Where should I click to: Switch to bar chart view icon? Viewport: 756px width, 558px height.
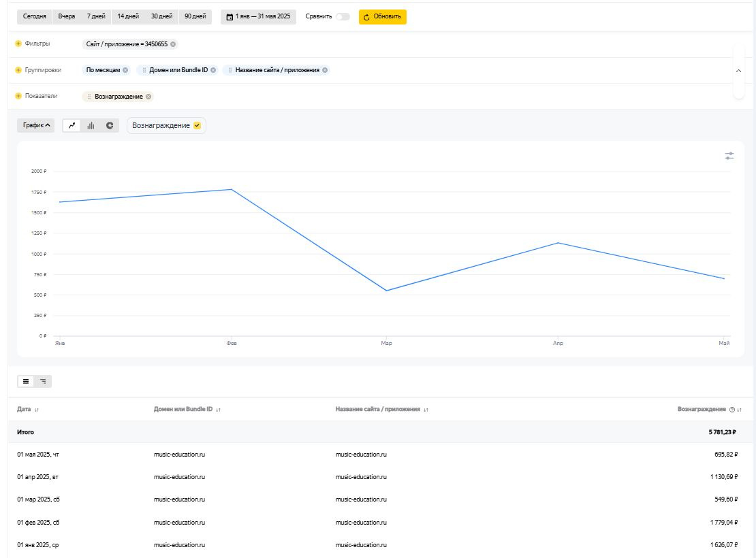(91, 126)
